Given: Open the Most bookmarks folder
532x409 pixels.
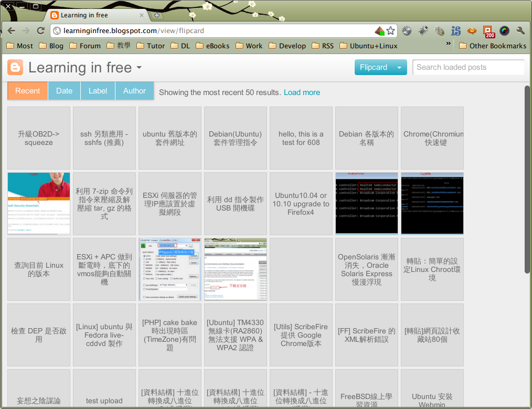Looking at the screenshot, I should [x=20, y=46].
